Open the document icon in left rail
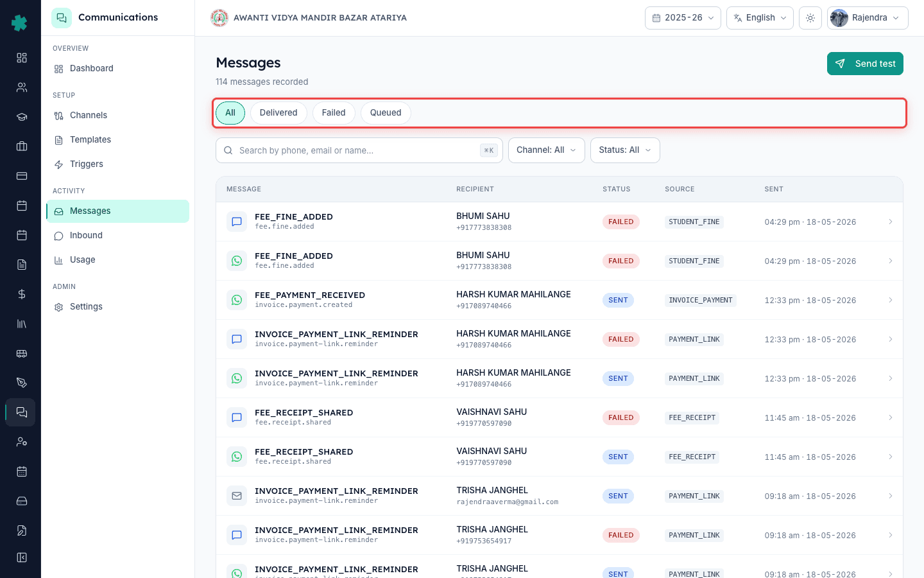Screen dimensions: 924x578 click(22, 265)
